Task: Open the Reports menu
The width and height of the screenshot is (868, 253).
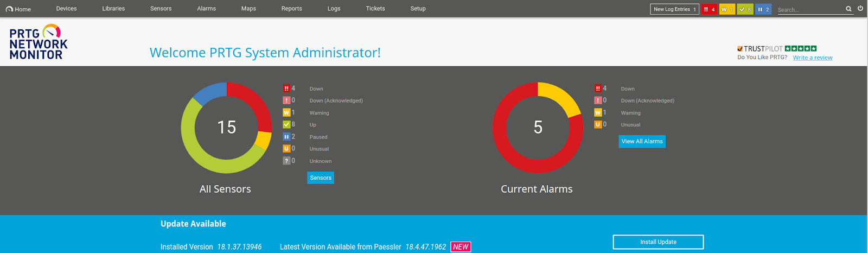Action: [291, 9]
